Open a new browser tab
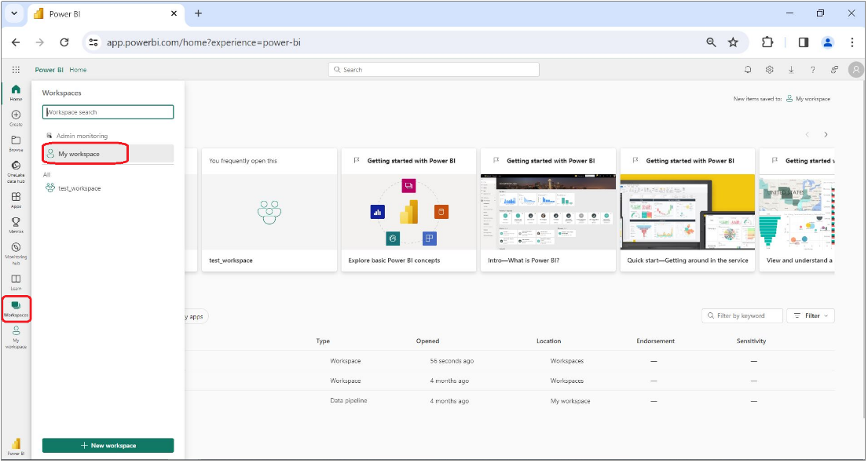This screenshot has height=463, width=868. (x=198, y=13)
